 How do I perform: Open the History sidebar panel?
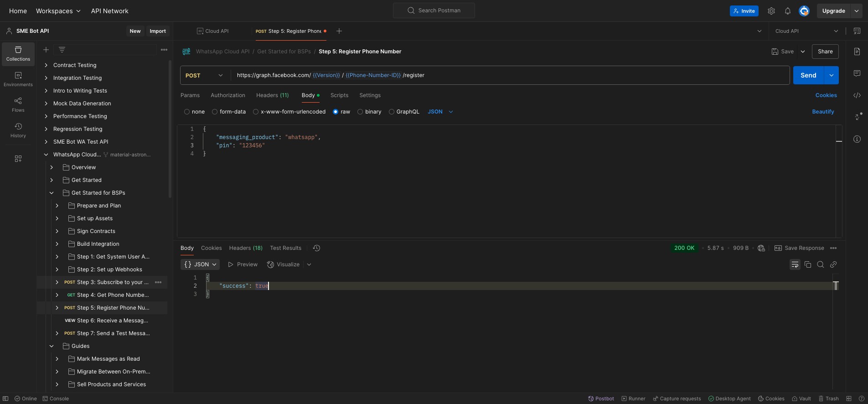click(x=18, y=130)
